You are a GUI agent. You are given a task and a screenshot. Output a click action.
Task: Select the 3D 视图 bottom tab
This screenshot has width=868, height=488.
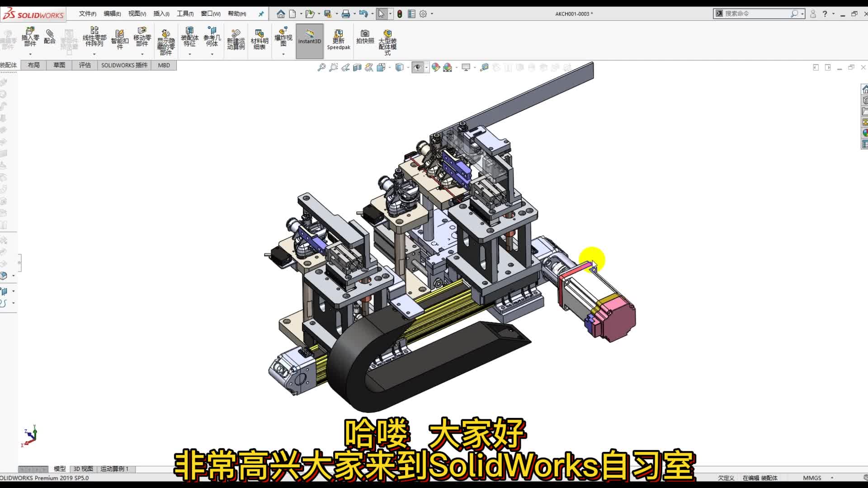pos(83,469)
